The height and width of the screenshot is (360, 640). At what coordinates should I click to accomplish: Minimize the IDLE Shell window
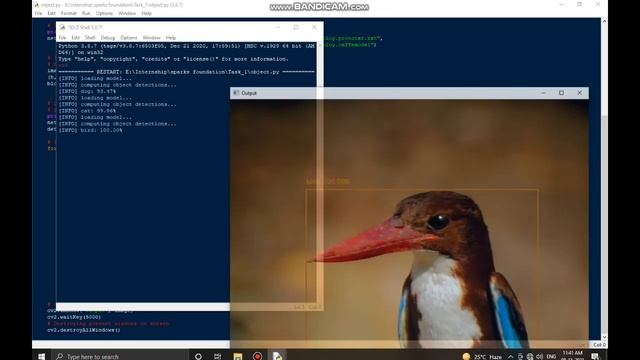(278, 27)
